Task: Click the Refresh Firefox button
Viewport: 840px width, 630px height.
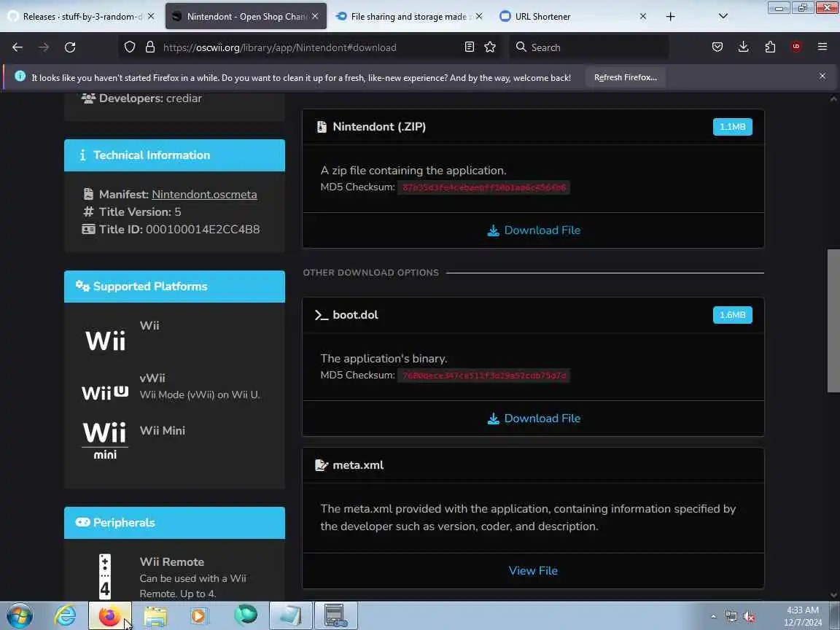Action: (625, 78)
